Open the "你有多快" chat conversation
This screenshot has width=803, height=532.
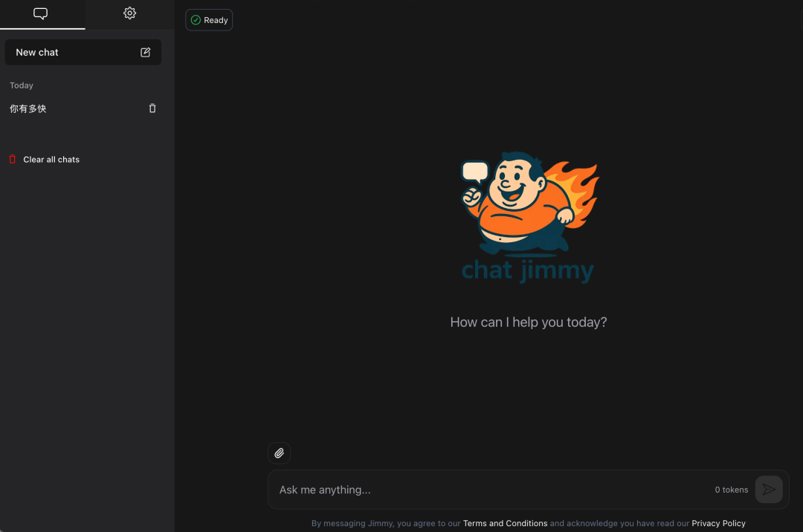28,108
